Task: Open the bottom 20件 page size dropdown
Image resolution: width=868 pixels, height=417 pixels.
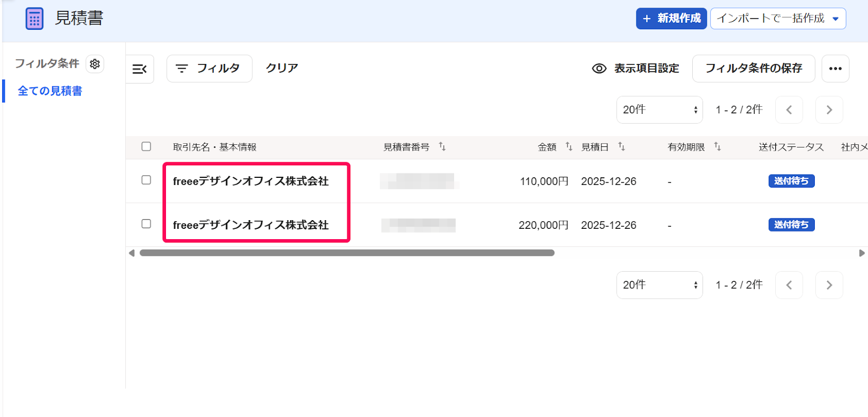Action: [659, 285]
